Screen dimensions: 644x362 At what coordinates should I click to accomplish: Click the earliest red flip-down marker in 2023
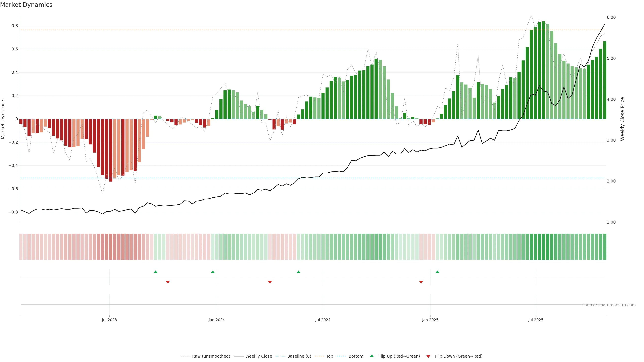click(x=168, y=282)
